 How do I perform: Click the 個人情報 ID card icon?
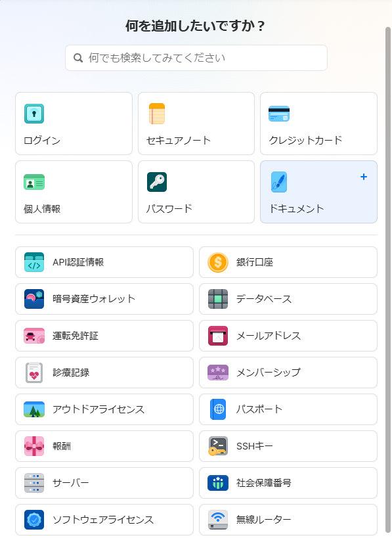(34, 182)
